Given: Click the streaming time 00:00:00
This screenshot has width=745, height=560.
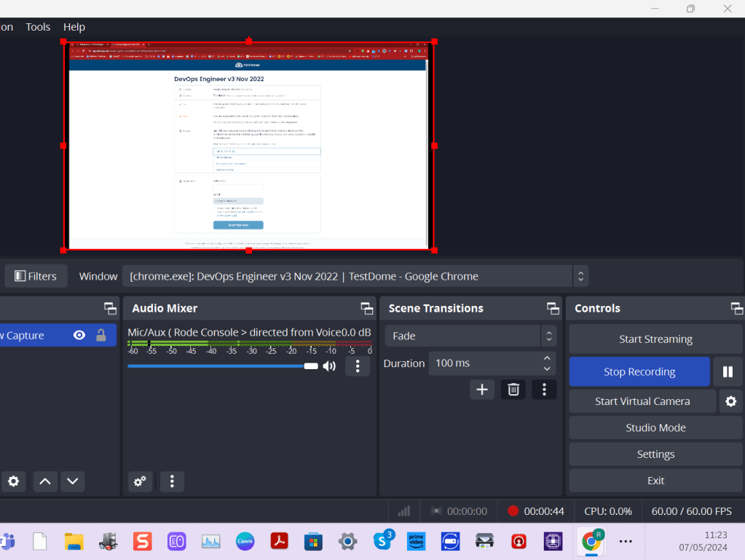Looking at the screenshot, I should [x=467, y=511].
